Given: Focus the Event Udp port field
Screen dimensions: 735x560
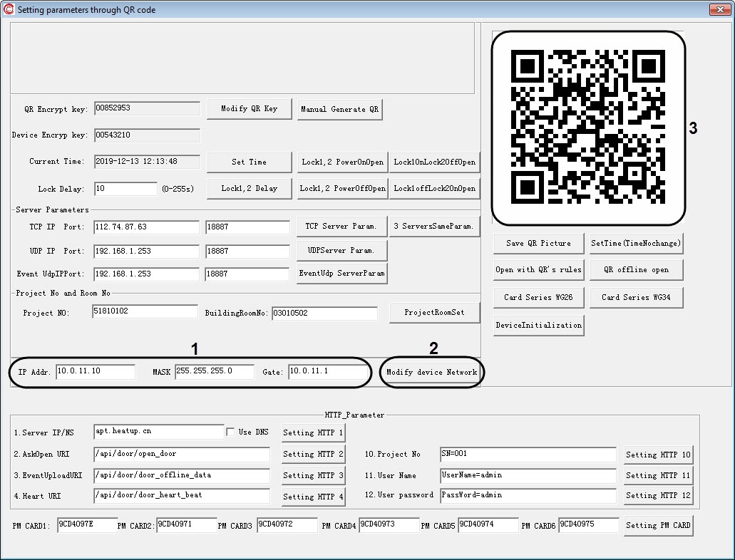Looking at the screenshot, I should 247,274.
